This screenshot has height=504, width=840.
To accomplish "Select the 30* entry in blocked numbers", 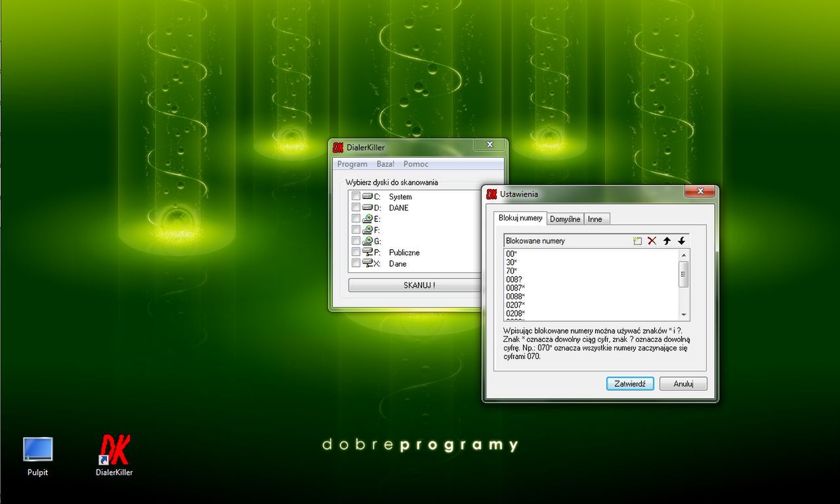I will (x=512, y=262).
